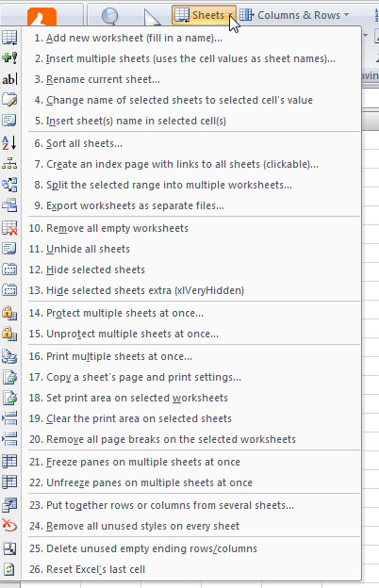
Task: Click the ab| Rename current sheet icon
Action: [x=9, y=79]
